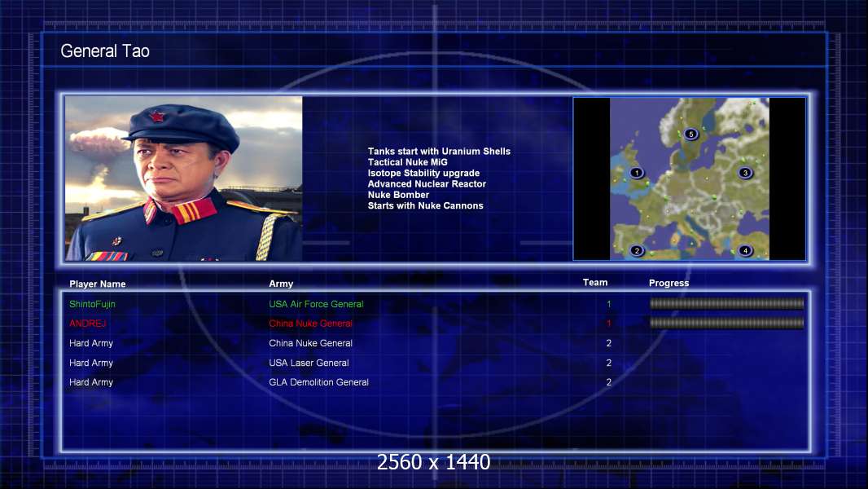Viewport: 868px width, 489px height.
Task: Select player name ANDREJ
Action: coord(87,324)
